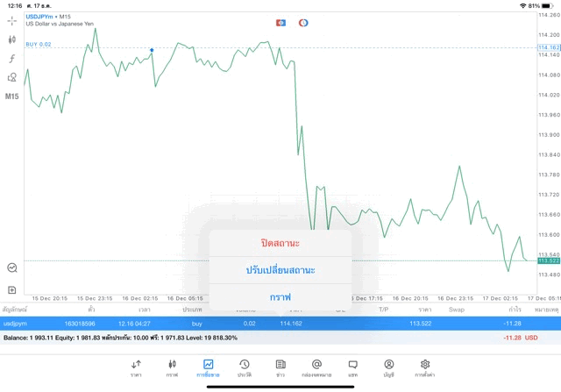561x392 pixels.
Task: Switch to the ราคา quotes tab
Action: tap(136, 367)
